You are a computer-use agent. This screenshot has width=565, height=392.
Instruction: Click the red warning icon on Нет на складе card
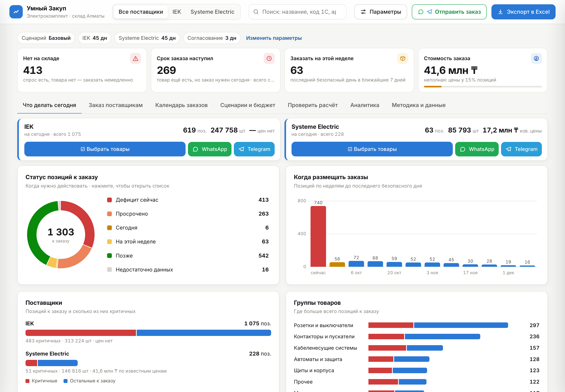click(x=136, y=58)
